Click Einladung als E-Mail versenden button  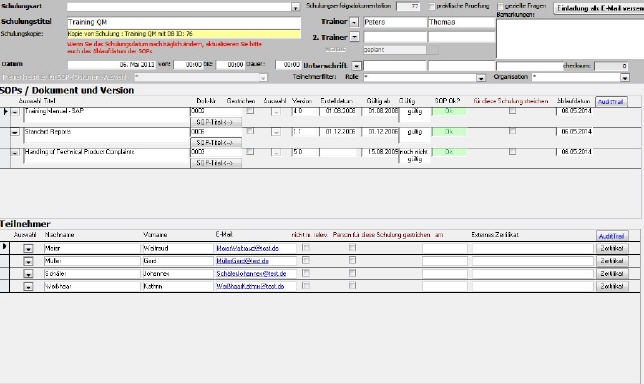[x=599, y=8]
